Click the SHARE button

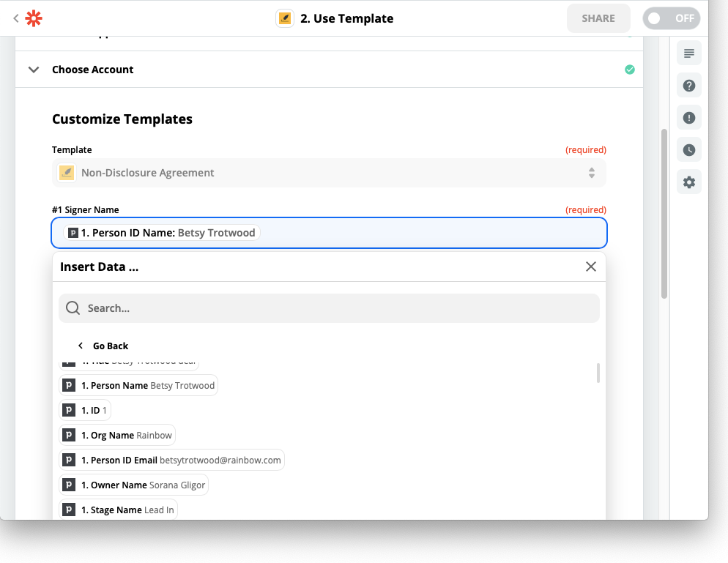click(598, 18)
